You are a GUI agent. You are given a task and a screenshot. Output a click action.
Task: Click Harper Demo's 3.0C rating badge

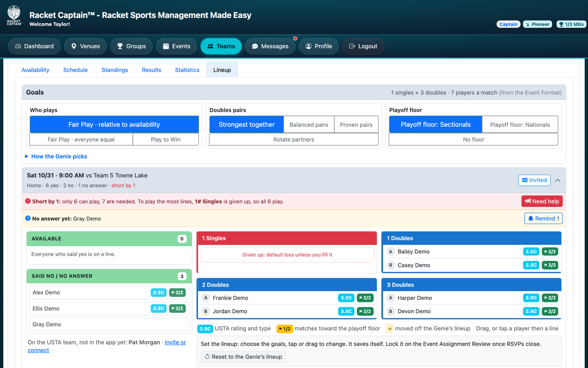[x=531, y=298]
